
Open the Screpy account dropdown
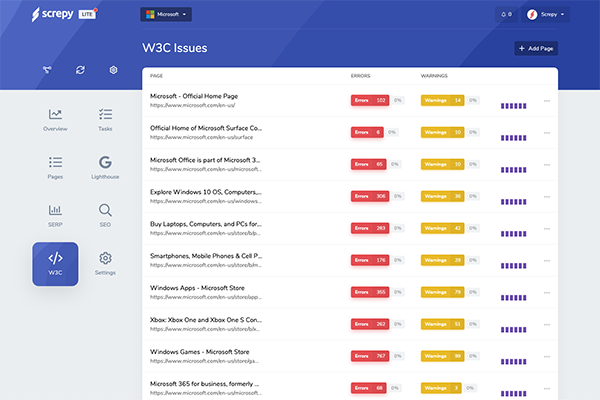point(545,15)
